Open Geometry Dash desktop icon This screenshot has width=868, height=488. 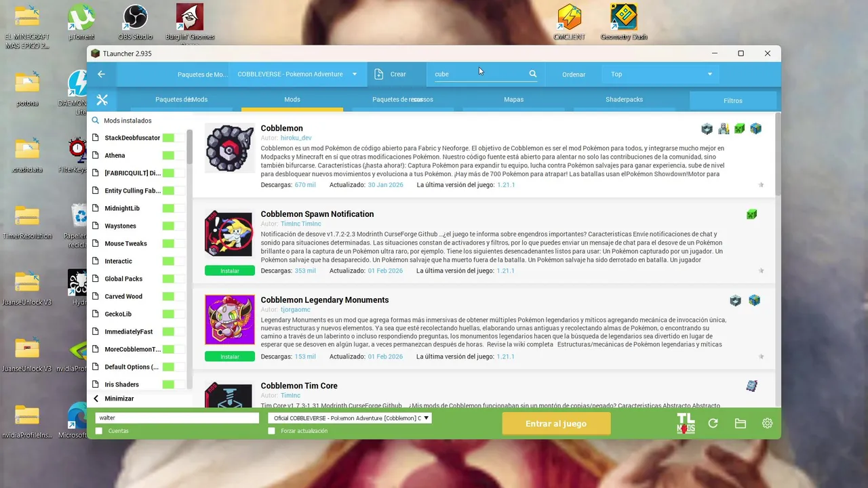tap(624, 22)
